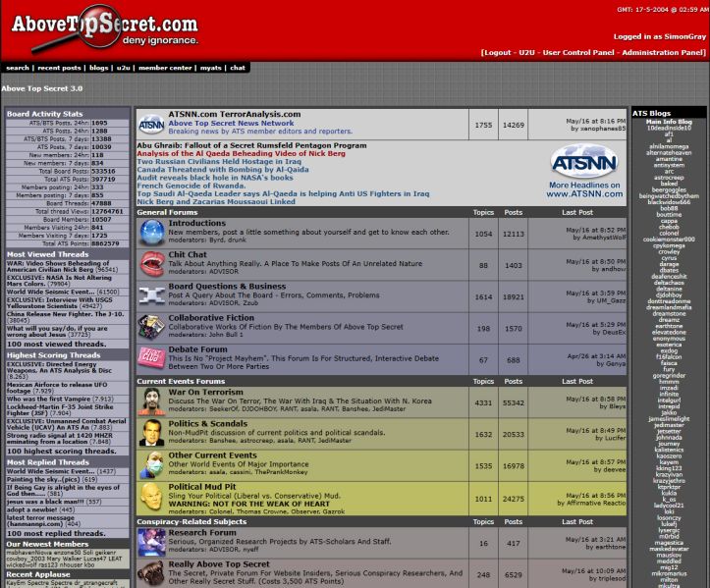Open cookiemonster000 blog link
This screenshot has width=710, height=588.
point(669,239)
